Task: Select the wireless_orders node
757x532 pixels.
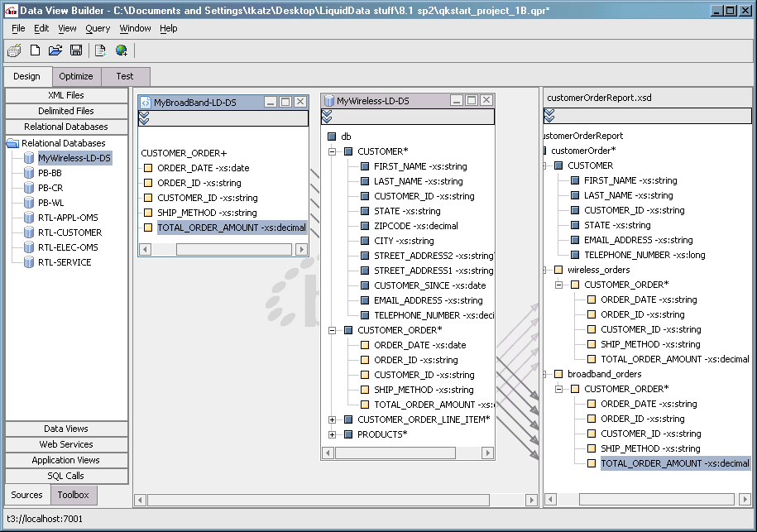Action: tap(599, 270)
